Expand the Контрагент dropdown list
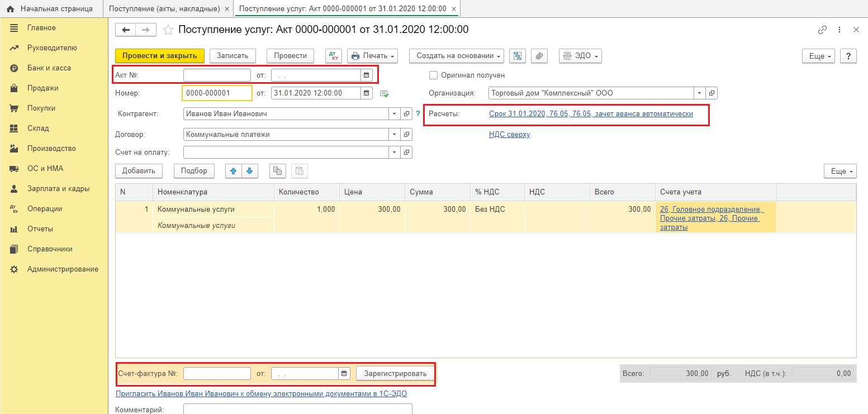Viewport: 868px width, 414px height. (x=395, y=114)
